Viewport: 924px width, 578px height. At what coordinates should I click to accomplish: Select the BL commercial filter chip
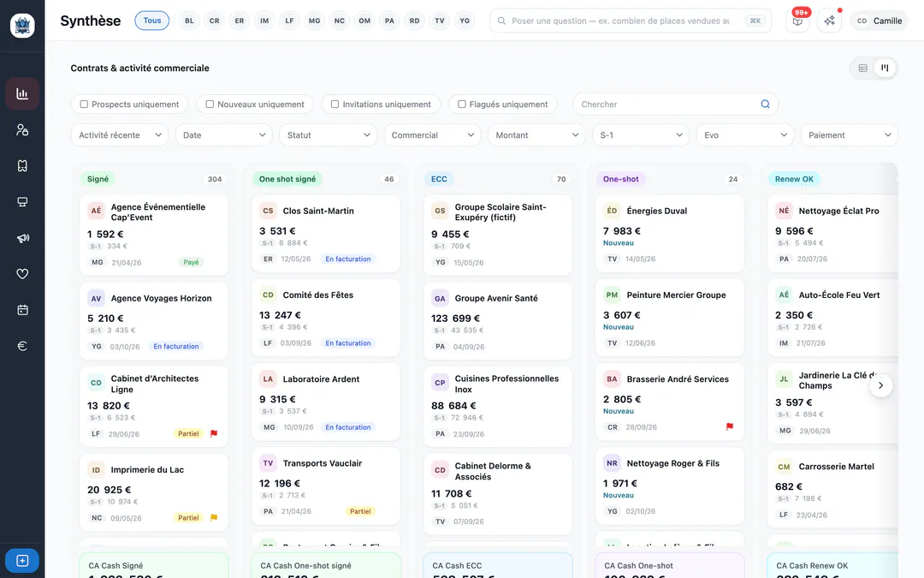(189, 21)
